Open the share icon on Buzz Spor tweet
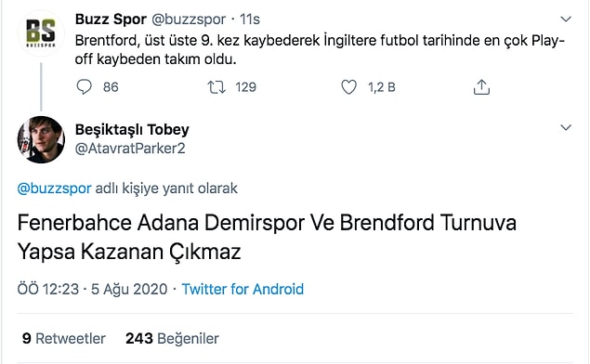Viewport: 590px width, 364px height. pos(481,87)
